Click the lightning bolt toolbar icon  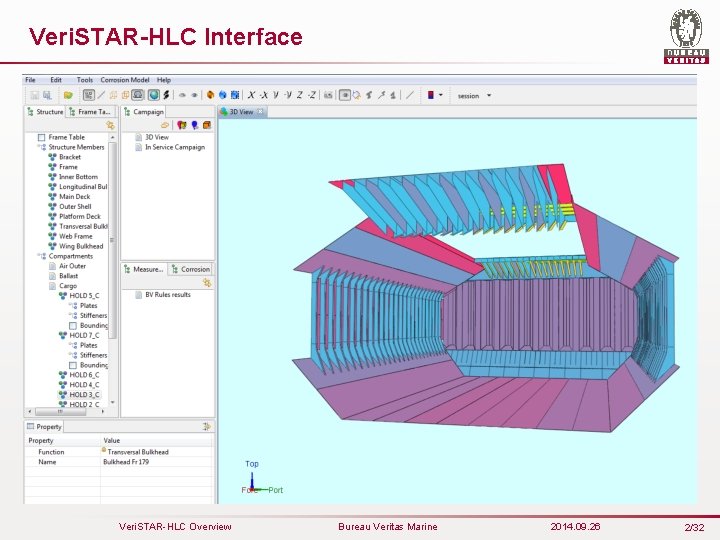click(166, 95)
